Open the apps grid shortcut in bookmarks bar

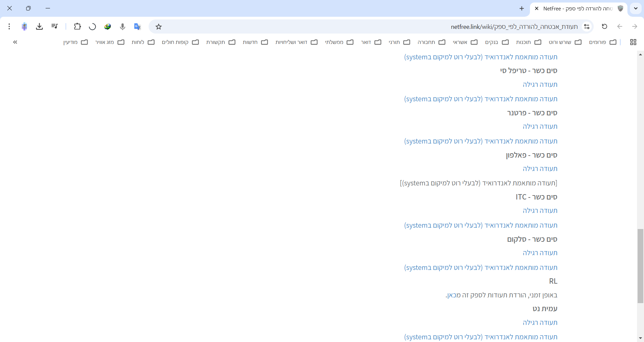633,42
